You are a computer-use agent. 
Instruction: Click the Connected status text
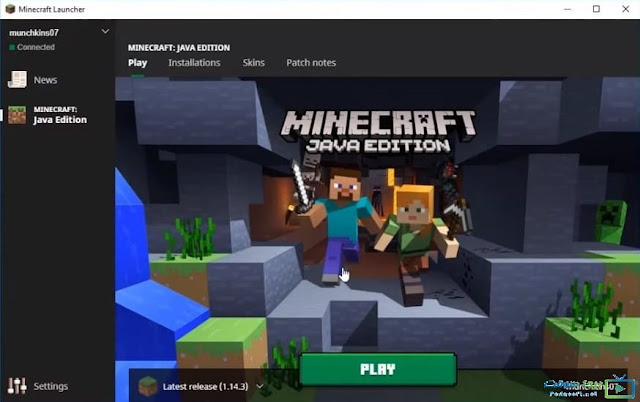(36, 47)
